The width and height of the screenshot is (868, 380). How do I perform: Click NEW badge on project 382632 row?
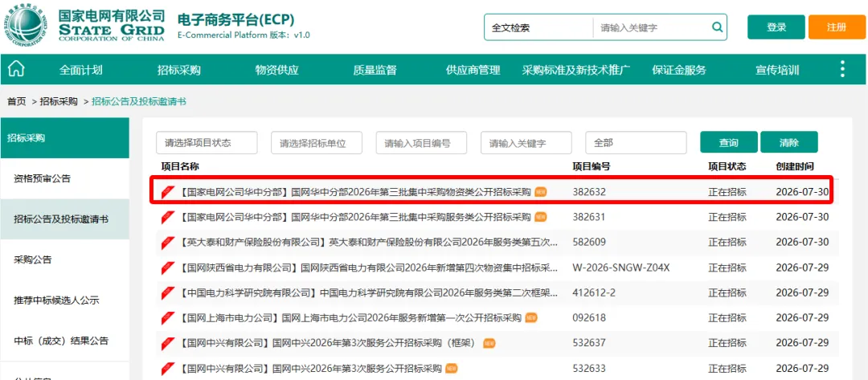(540, 192)
